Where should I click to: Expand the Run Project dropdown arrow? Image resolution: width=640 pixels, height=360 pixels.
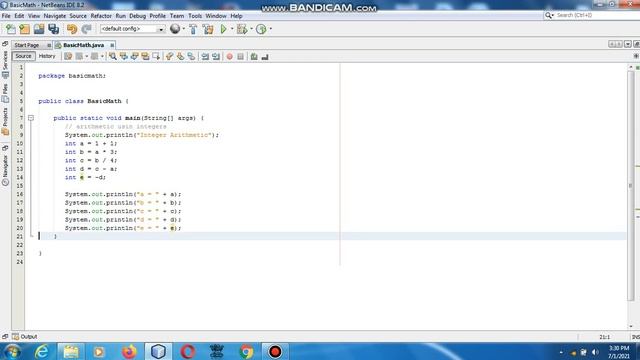pos(232,29)
